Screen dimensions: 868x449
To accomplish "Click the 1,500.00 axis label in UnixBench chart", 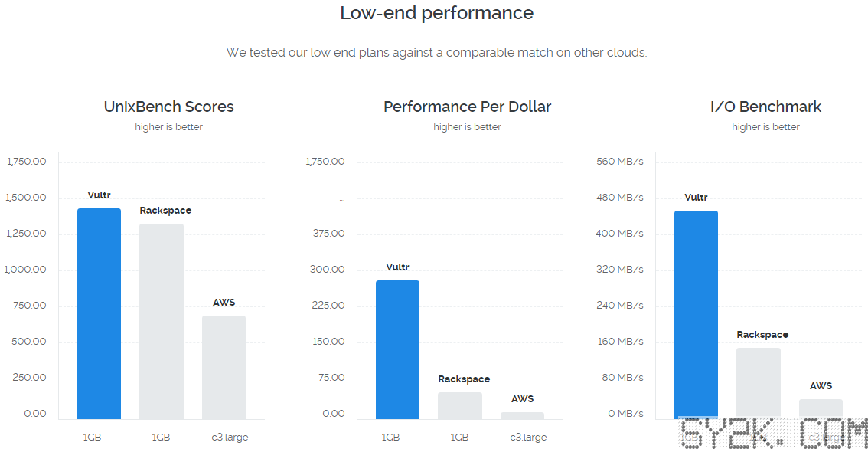I will 25,198.
